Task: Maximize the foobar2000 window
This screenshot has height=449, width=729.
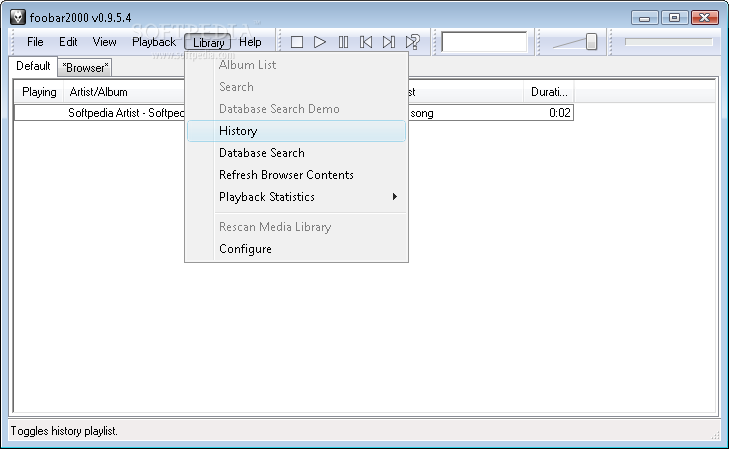Action: coord(674,18)
